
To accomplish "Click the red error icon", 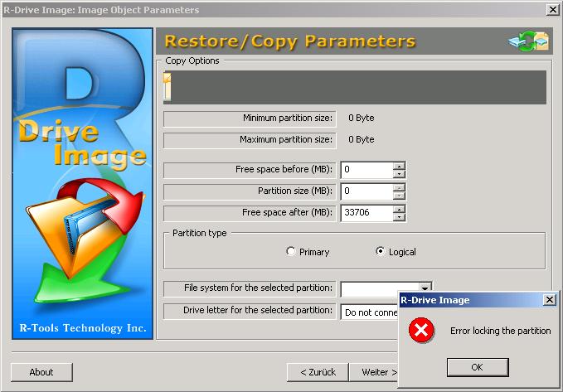I will pyautogui.click(x=421, y=330).
